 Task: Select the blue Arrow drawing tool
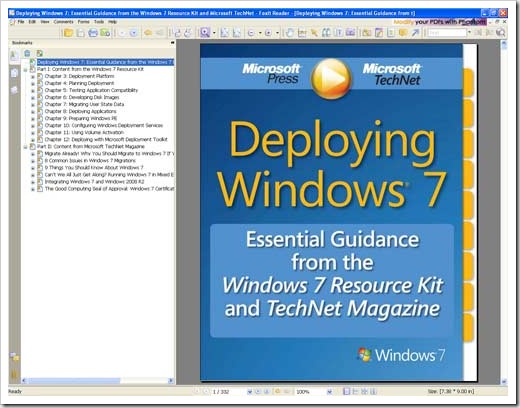click(415, 33)
